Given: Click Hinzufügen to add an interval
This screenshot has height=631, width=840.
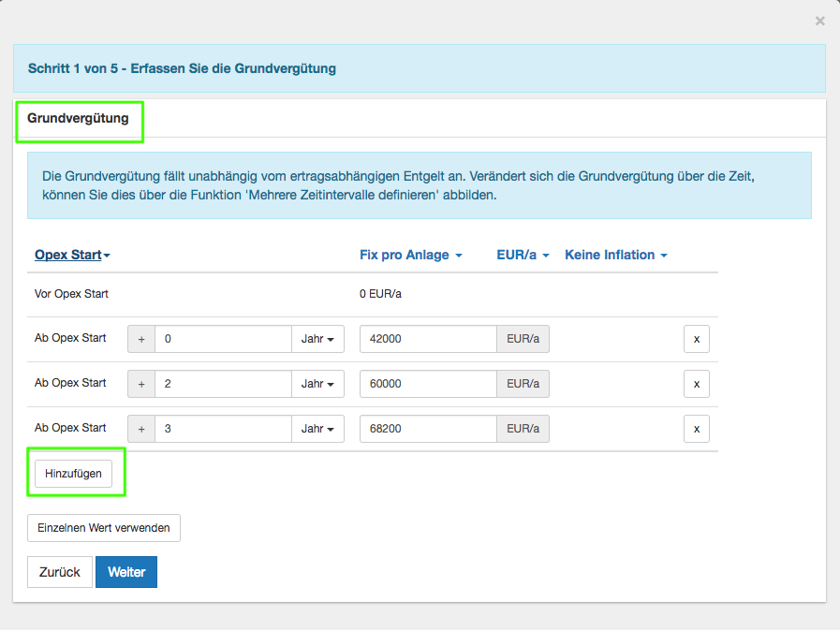Looking at the screenshot, I should tap(73, 474).
